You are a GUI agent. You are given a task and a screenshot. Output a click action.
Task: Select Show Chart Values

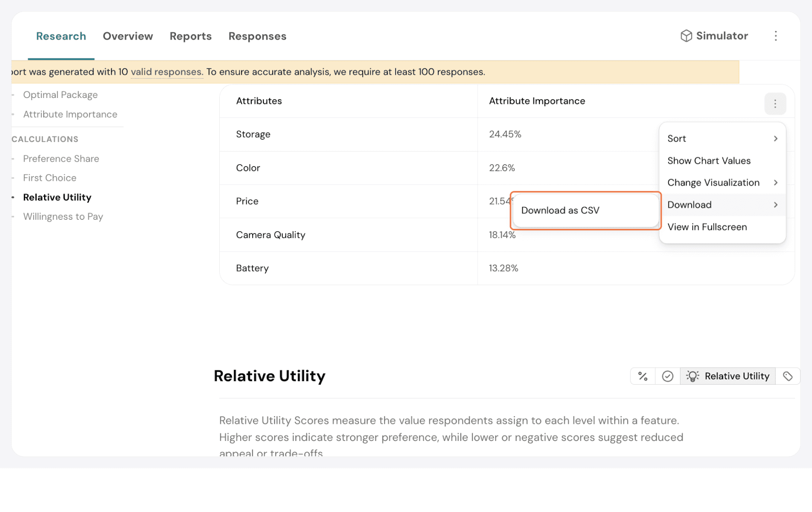[708, 161]
